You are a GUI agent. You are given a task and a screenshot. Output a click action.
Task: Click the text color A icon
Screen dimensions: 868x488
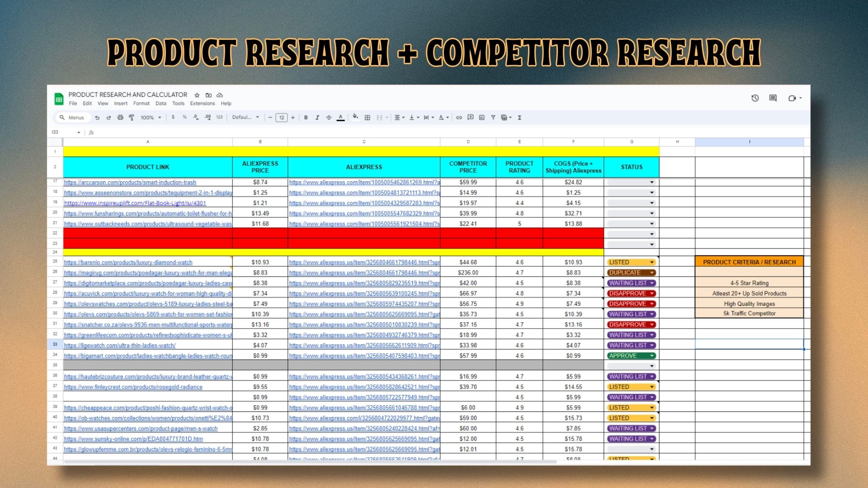click(x=341, y=117)
